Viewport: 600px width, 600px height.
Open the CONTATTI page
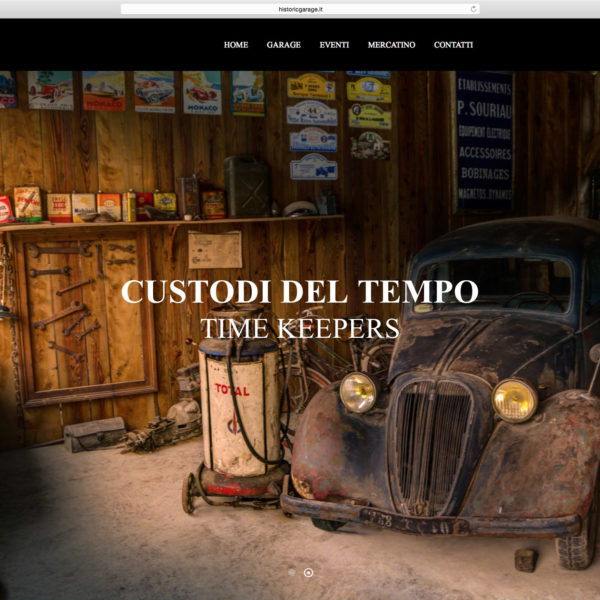(x=453, y=45)
